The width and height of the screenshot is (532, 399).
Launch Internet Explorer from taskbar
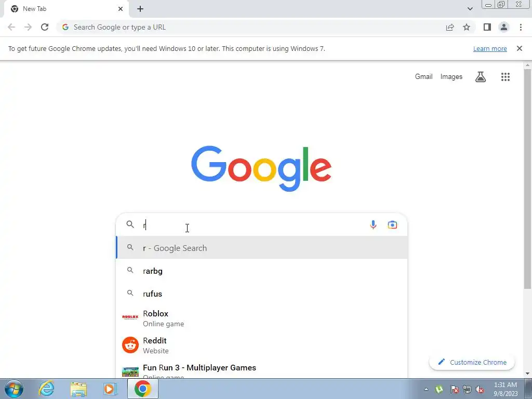(x=46, y=389)
